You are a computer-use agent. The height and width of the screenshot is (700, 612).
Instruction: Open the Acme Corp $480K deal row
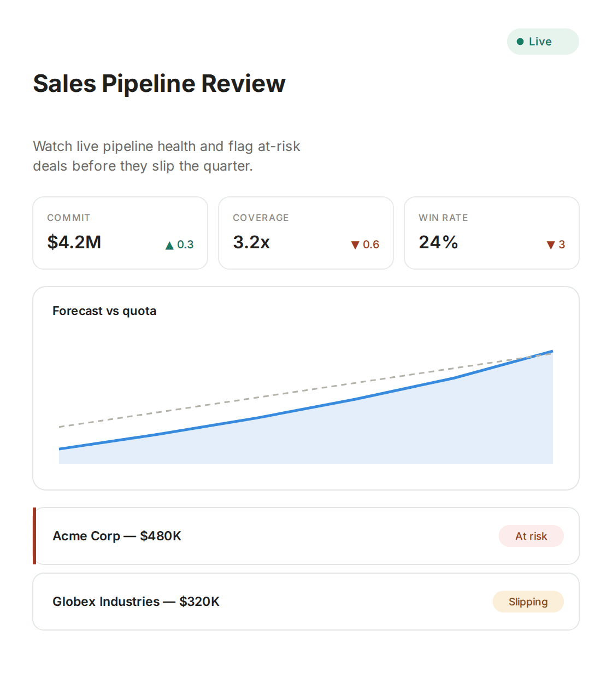[306, 536]
